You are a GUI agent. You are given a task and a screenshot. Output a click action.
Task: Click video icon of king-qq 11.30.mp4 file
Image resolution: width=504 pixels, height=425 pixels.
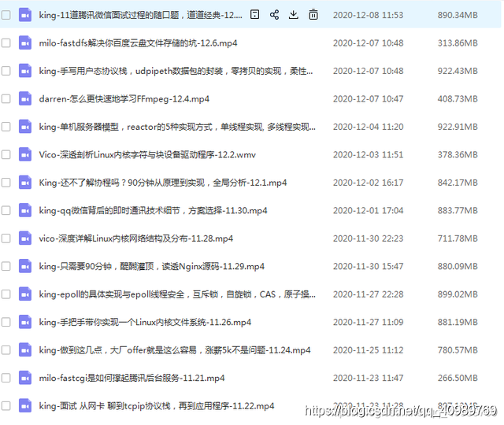(x=25, y=210)
